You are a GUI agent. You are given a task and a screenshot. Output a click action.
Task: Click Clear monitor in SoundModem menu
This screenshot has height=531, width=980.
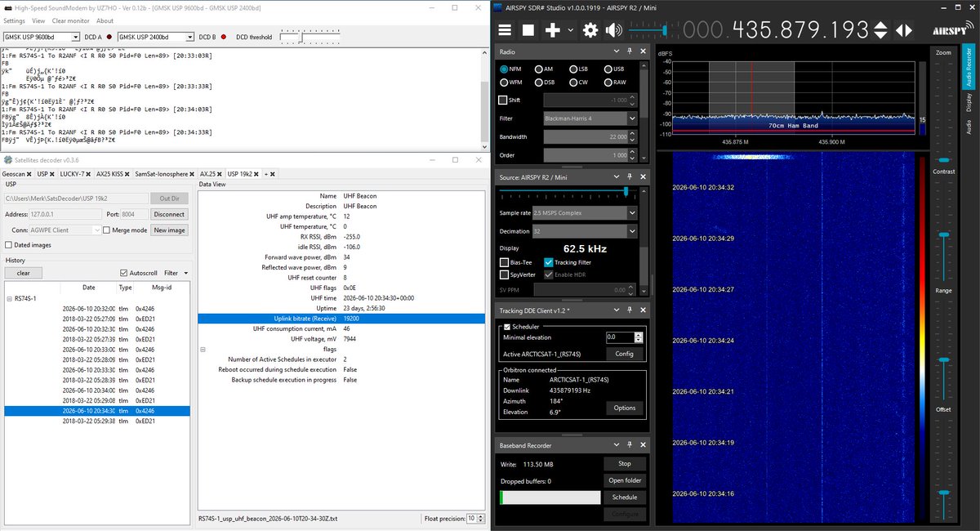pyautogui.click(x=71, y=20)
